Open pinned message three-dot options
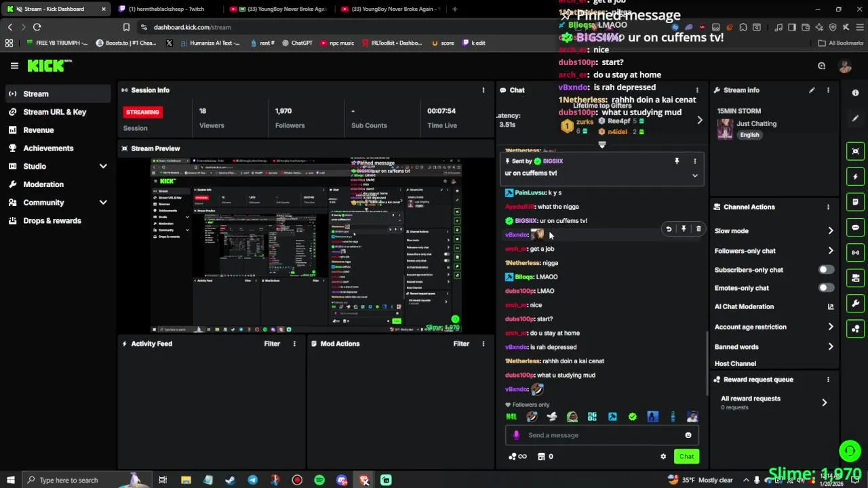 point(694,161)
